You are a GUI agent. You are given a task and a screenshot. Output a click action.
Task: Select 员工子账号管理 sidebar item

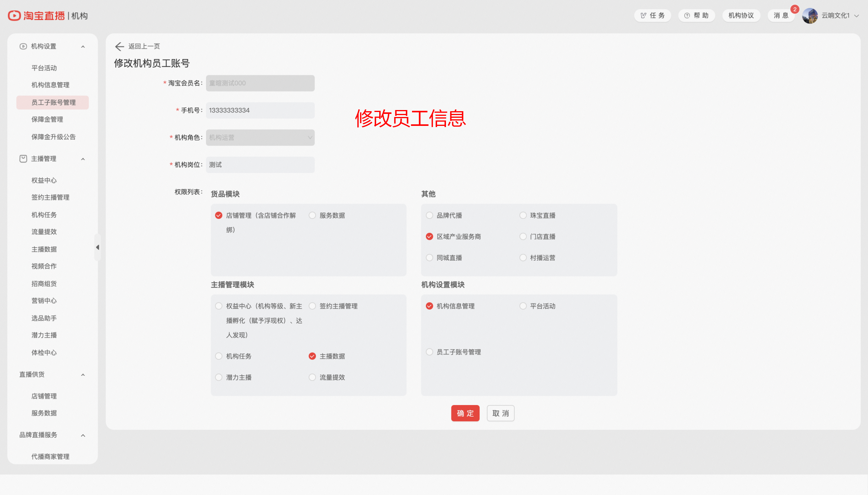(x=52, y=102)
